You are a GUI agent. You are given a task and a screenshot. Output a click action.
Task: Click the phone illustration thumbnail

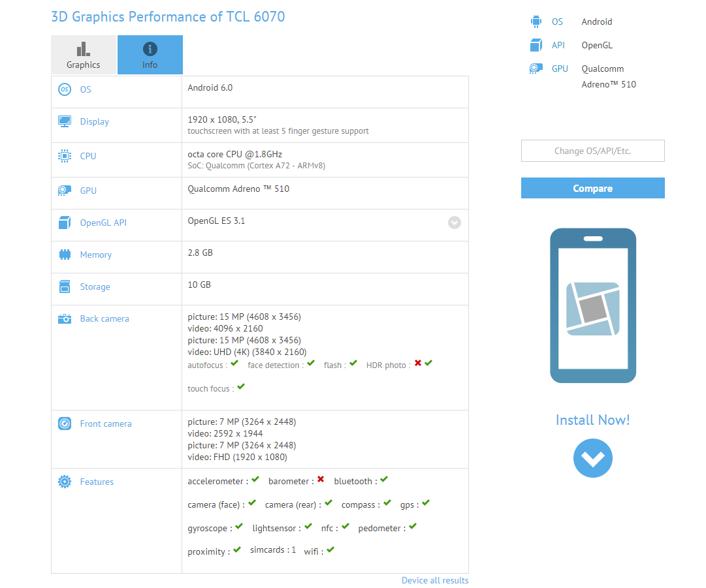click(x=593, y=305)
